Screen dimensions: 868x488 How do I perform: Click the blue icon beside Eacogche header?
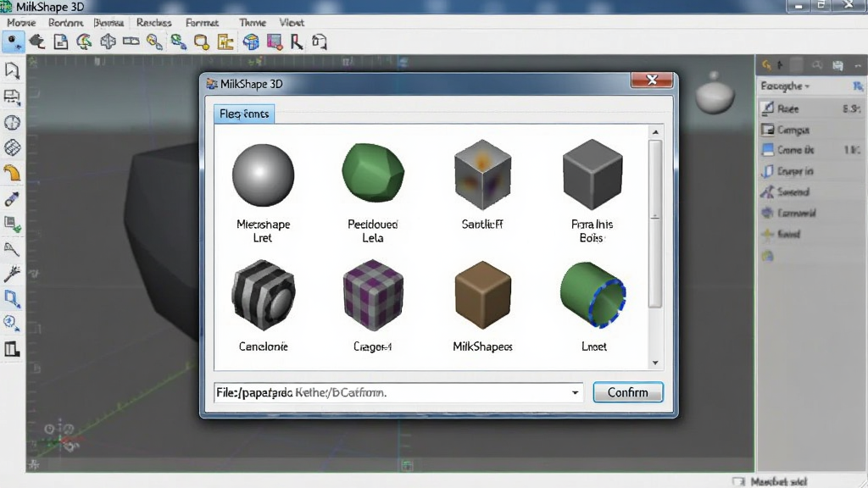858,86
